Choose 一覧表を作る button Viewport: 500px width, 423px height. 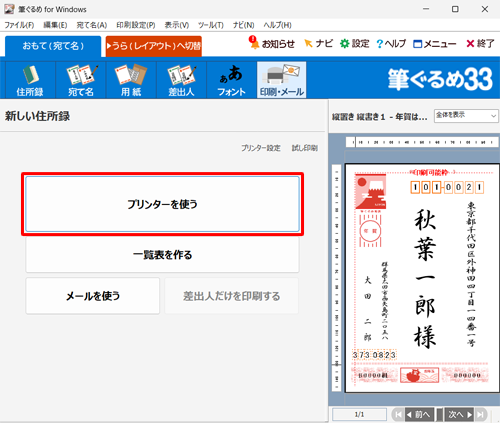click(x=162, y=255)
